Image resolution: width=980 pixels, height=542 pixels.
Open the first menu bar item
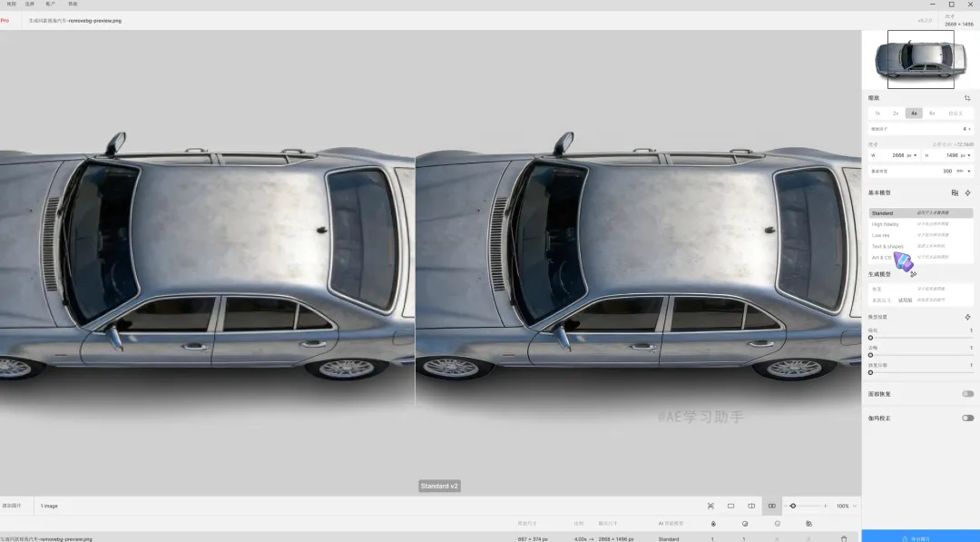pos(11,4)
